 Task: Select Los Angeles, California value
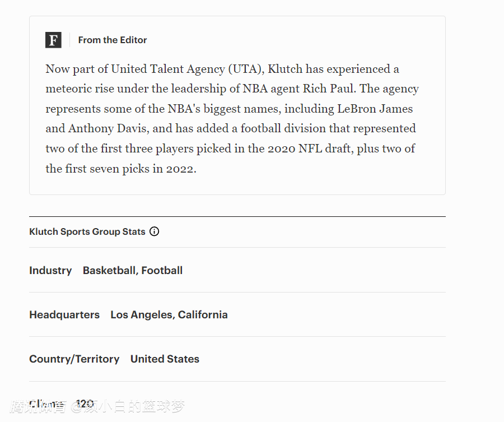[x=169, y=314]
